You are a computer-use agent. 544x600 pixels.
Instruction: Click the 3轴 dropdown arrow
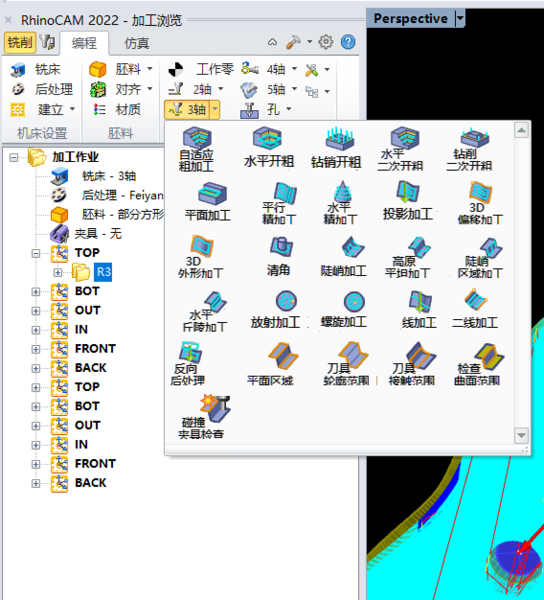coord(215,109)
